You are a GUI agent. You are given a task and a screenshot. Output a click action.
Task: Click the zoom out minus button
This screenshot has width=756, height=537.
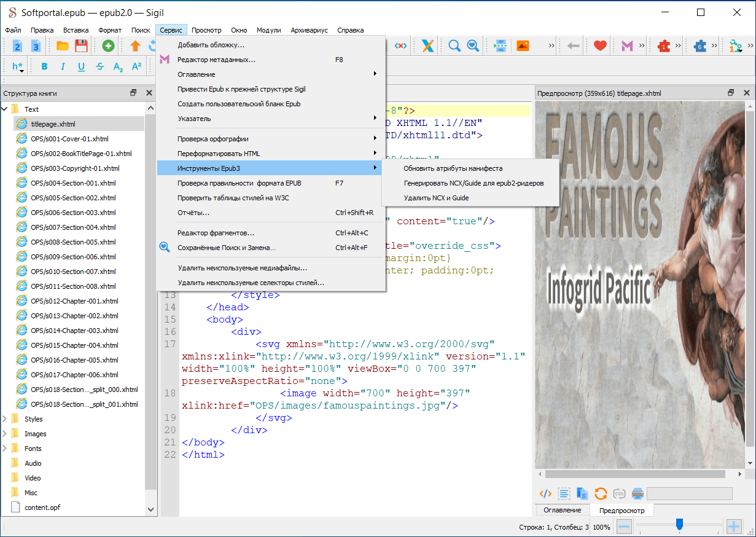click(x=624, y=527)
